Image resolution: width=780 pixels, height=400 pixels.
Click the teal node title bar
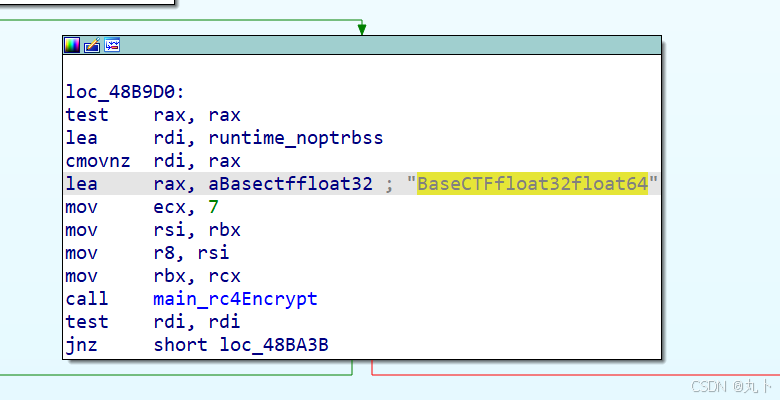point(362,45)
